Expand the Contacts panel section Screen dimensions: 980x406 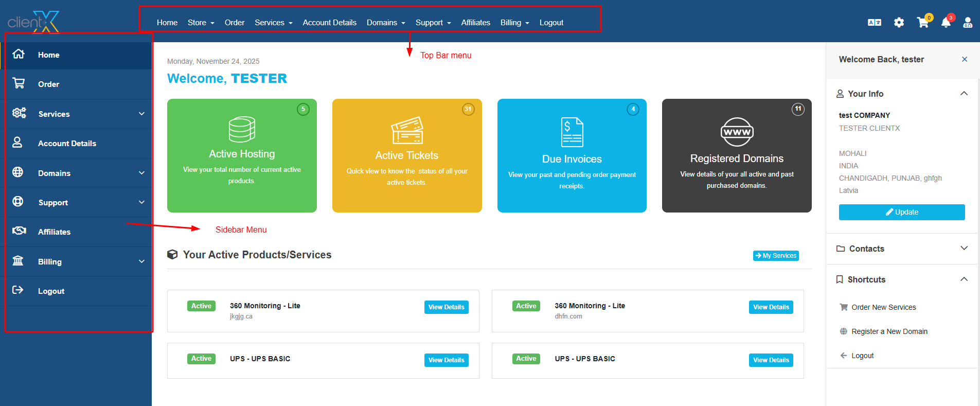click(964, 249)
